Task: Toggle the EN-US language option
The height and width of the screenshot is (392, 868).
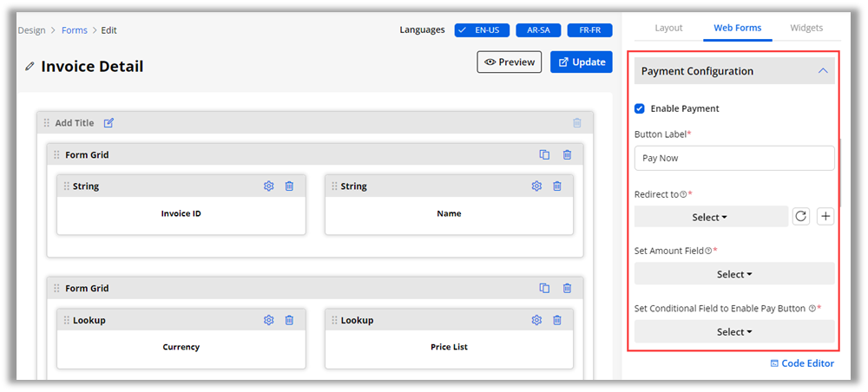Action: (481, 30)
